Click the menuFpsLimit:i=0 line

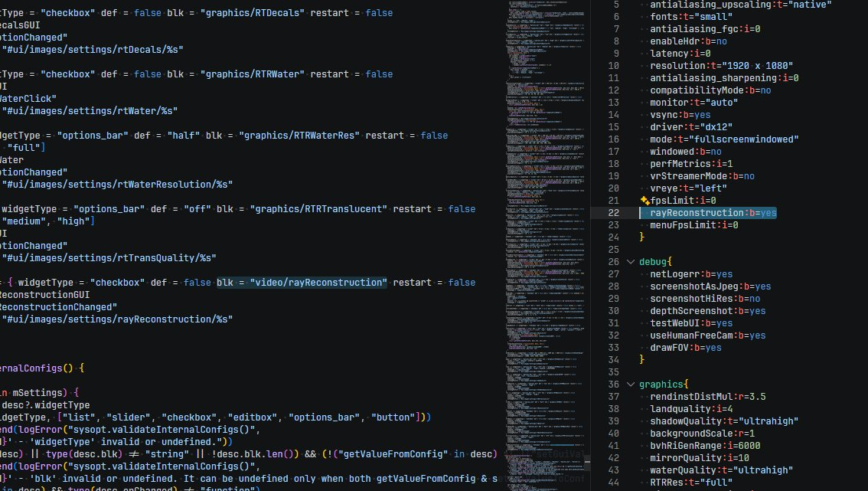coord(693,225)
